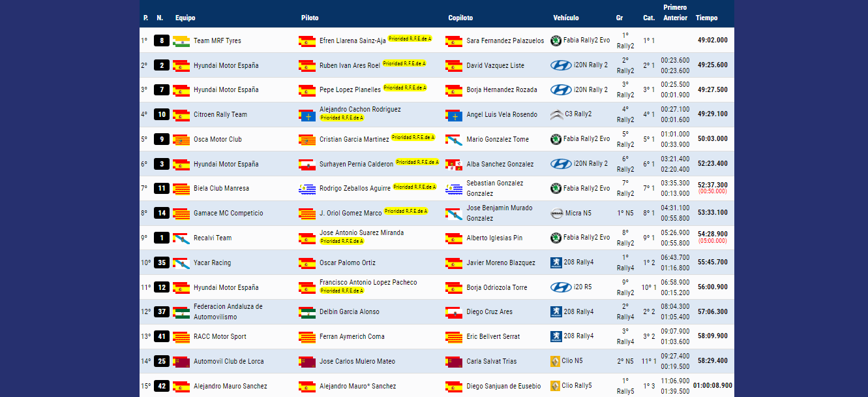868x397 pixels.
Task: Click the Prioridad R.F.E.de A tag beside J. Oriol Gomez Marco
Action: 406,212
